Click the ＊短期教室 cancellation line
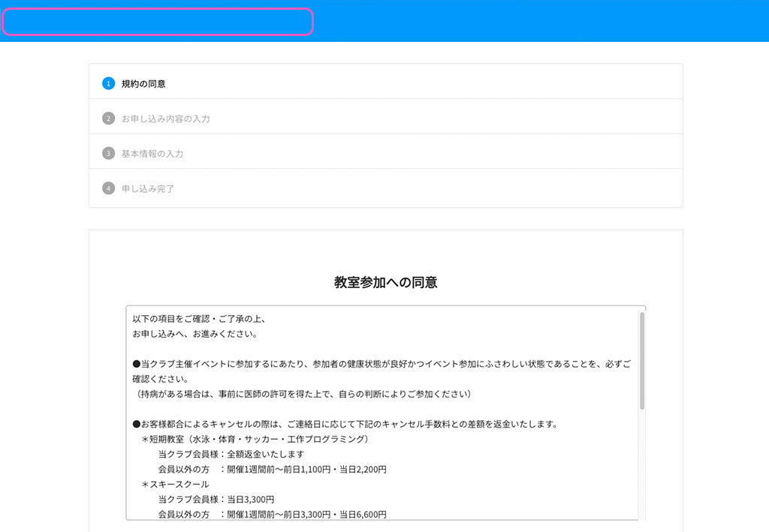This screenshot has height=532, width=769. pos(257,439)
